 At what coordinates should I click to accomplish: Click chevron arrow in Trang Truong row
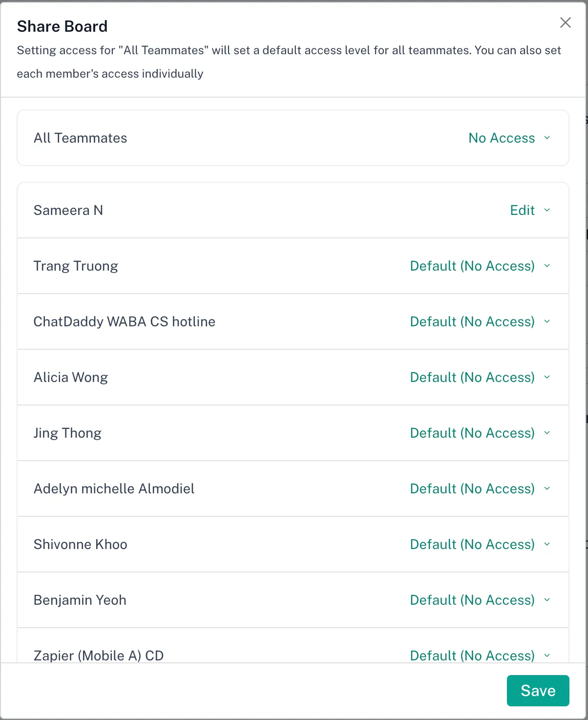tap(547, 266)
